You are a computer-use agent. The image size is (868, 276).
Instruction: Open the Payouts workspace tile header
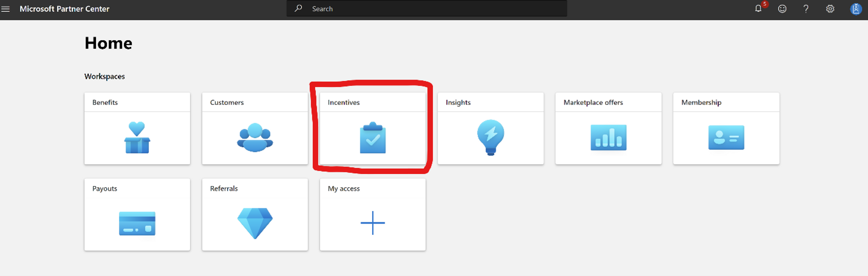click(x=105, y=189)
